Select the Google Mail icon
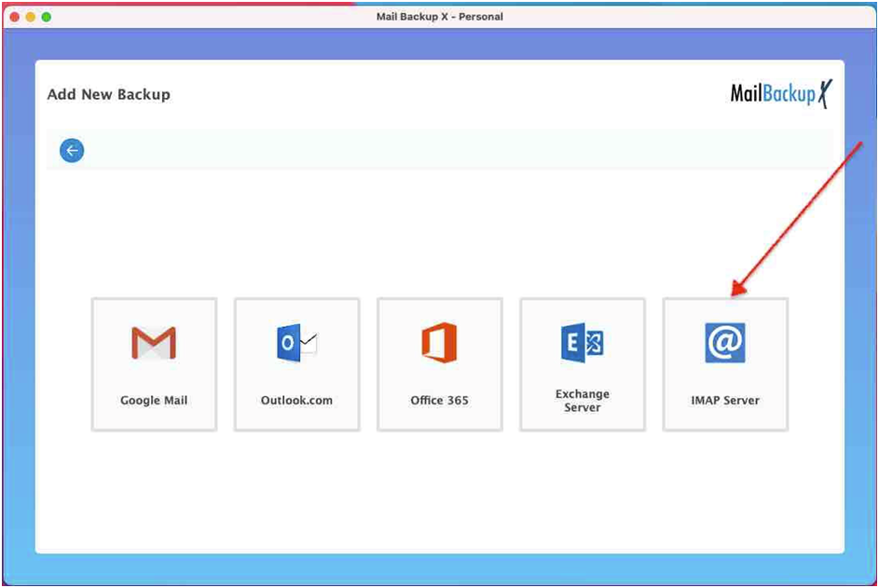The width and height of the screenshot is (879, 588). click(x=154, y=343)
